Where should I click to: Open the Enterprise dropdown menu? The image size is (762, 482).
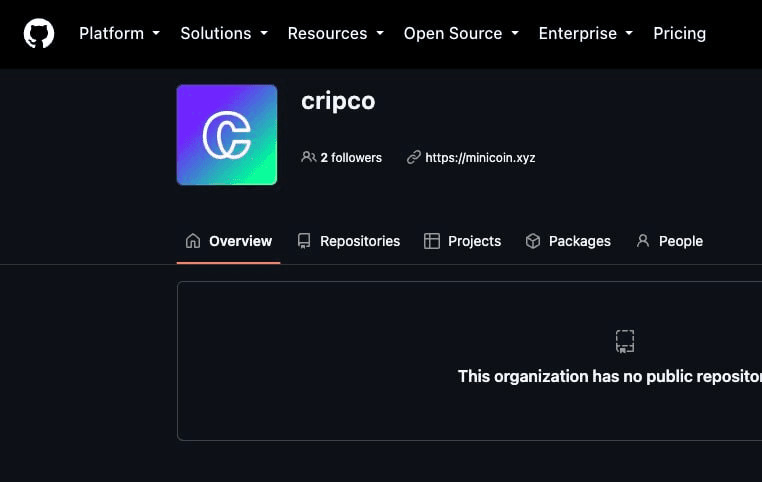(586, 34)
